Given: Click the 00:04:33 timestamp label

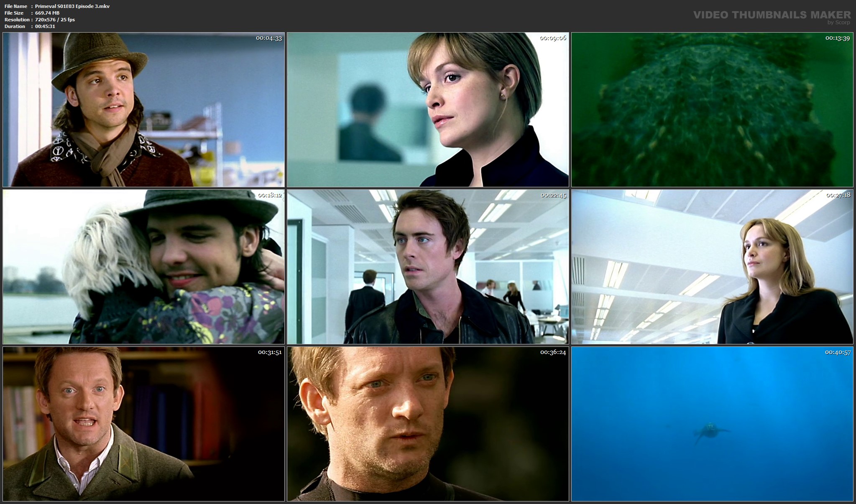Looking at the screenshot, I should click(x=268, y=38).
